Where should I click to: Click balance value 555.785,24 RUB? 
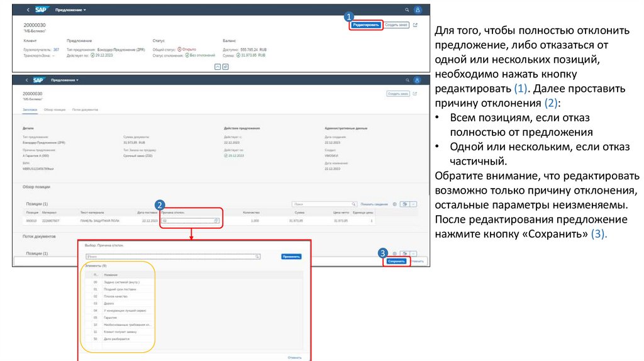click(x=253, y=50)
